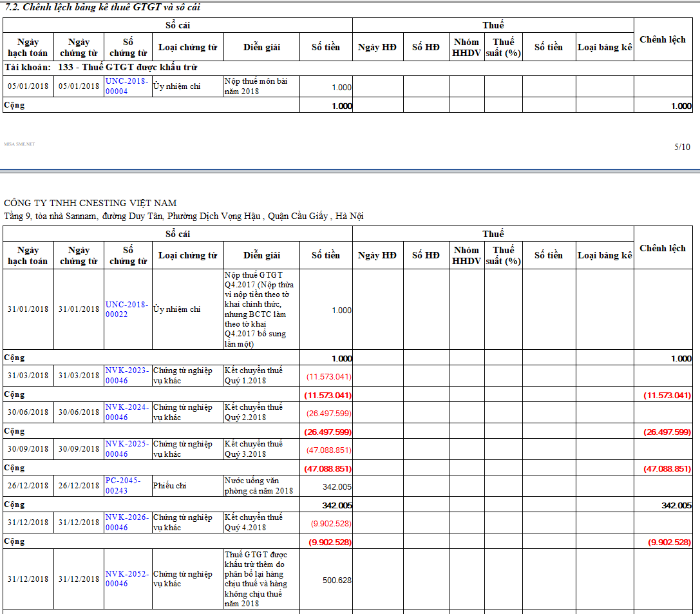Click posting date 05/01/2018 in first table
Screen dimensions: 700x614
coord(28,86)
